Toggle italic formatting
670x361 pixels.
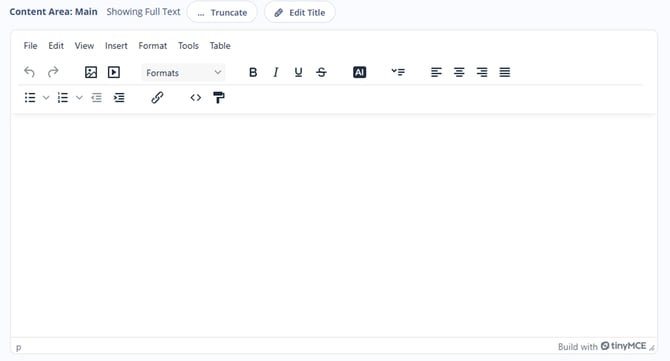click(276, 72)
